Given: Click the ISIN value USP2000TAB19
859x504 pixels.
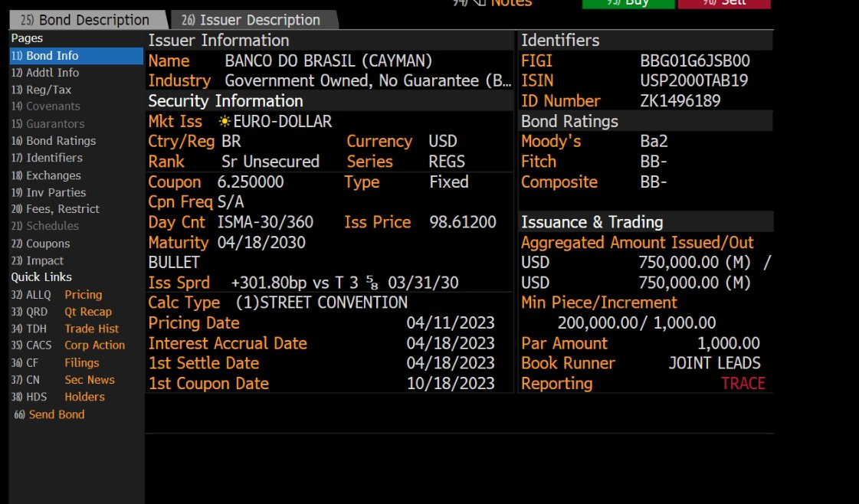Looking at the screenshot, I should click(693, 81).
